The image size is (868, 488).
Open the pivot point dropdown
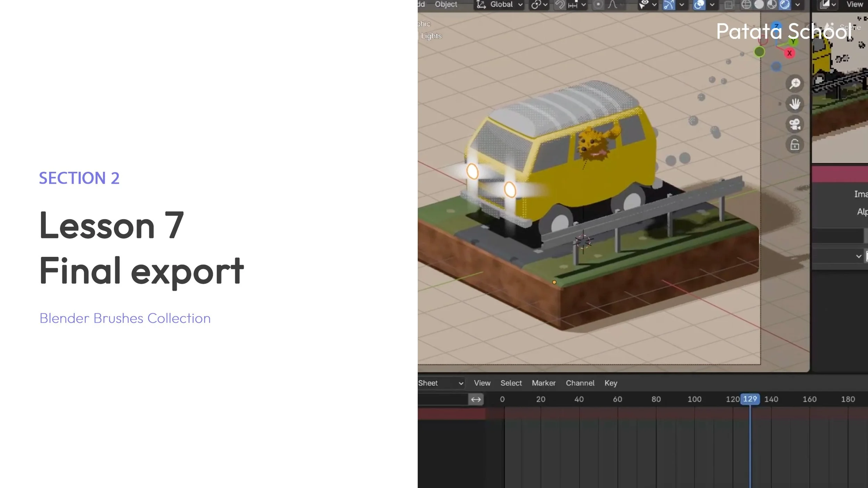click(x=539, y=5)
